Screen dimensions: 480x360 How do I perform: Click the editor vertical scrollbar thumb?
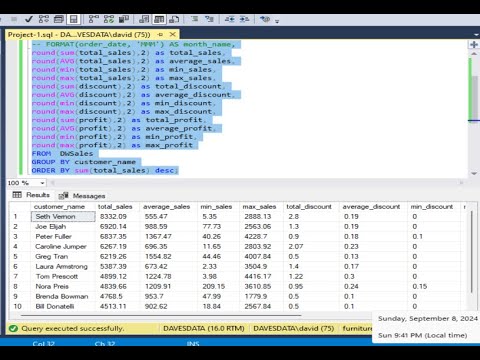click(474, 99)
